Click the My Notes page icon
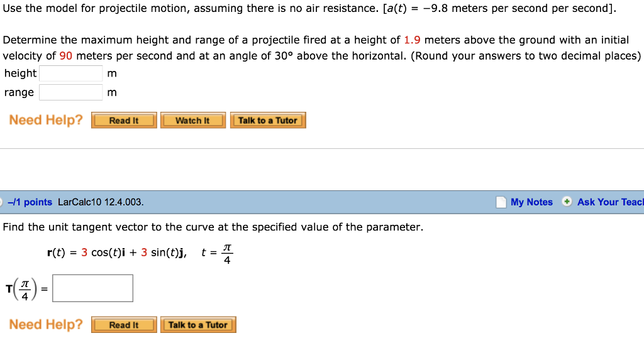This screenshot has height=348, width=644. click(501, 202)
